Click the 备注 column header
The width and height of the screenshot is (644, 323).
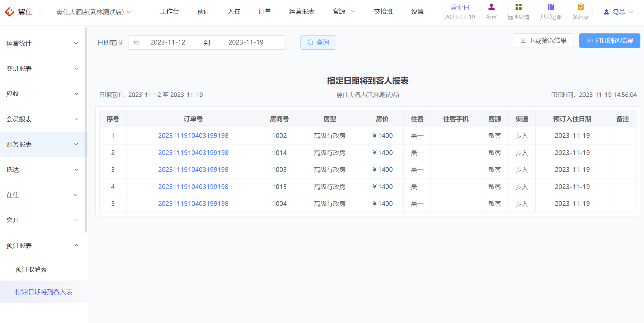point(623,119)
